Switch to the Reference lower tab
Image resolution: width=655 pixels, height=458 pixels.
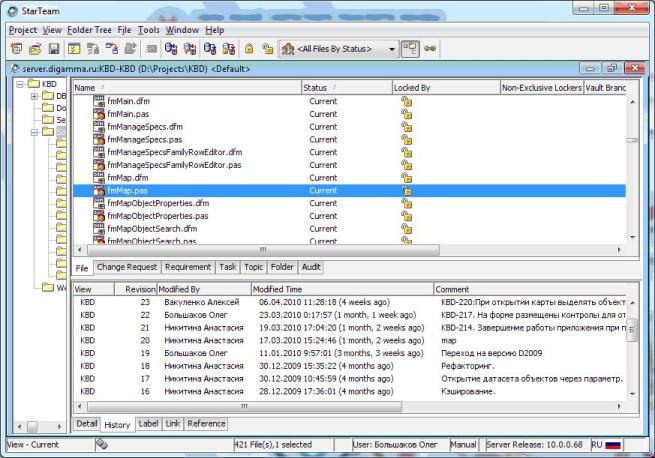[x=206, y=424]
